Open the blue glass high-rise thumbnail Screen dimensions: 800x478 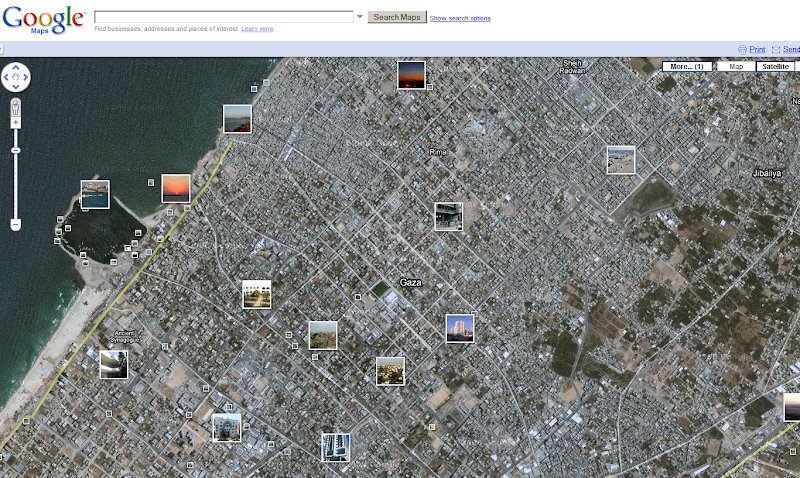coord(336,447)
